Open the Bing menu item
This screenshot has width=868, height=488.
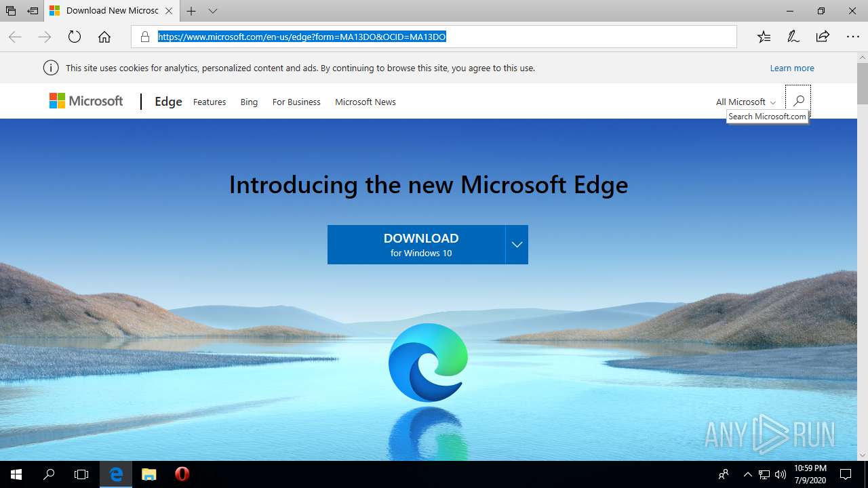[249, 102]
